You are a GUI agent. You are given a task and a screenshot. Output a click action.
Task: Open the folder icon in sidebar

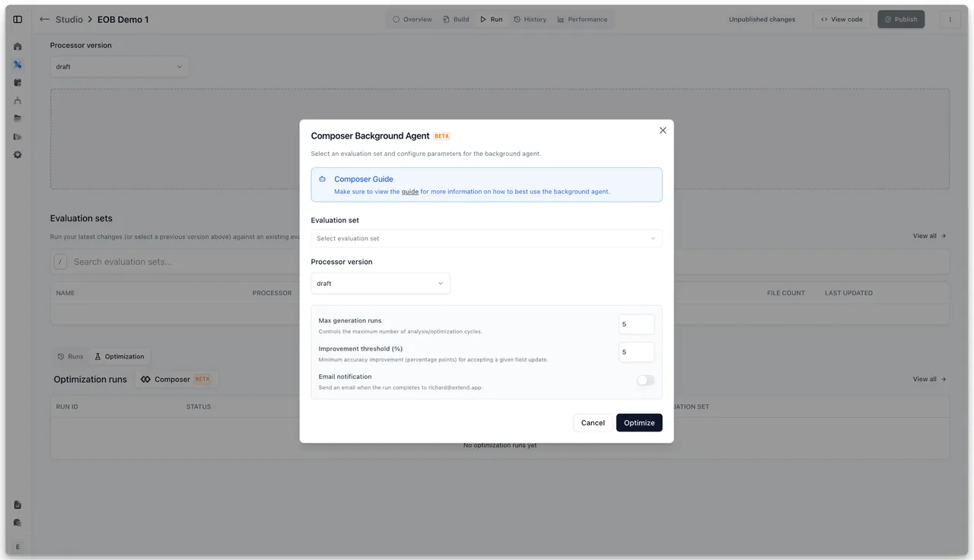click(x=18, y=119)
